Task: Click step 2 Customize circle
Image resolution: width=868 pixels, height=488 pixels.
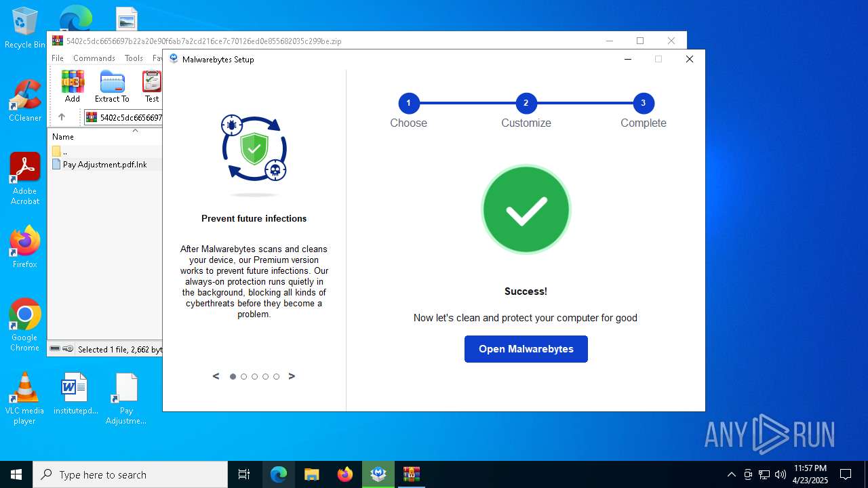Action: (526, 103)
